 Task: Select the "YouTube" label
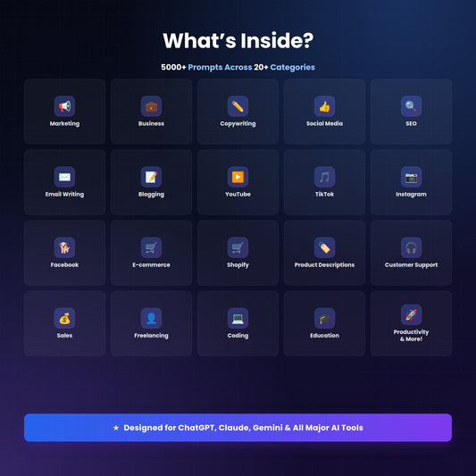238,195
